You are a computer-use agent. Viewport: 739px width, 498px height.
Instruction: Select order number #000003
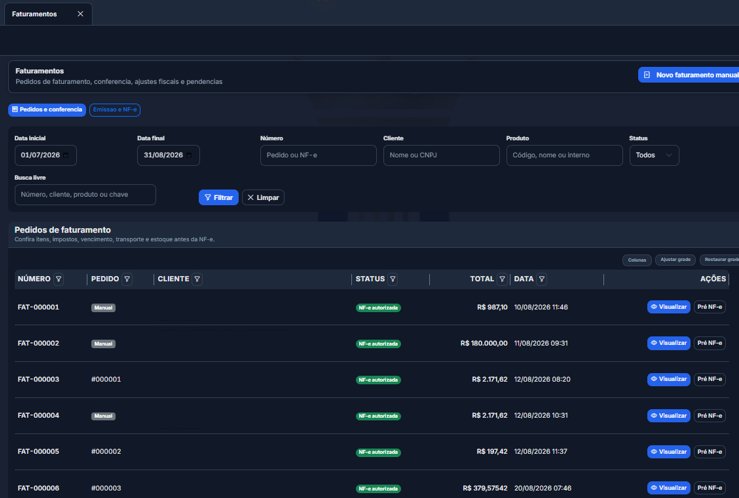(x=106, y=488)
